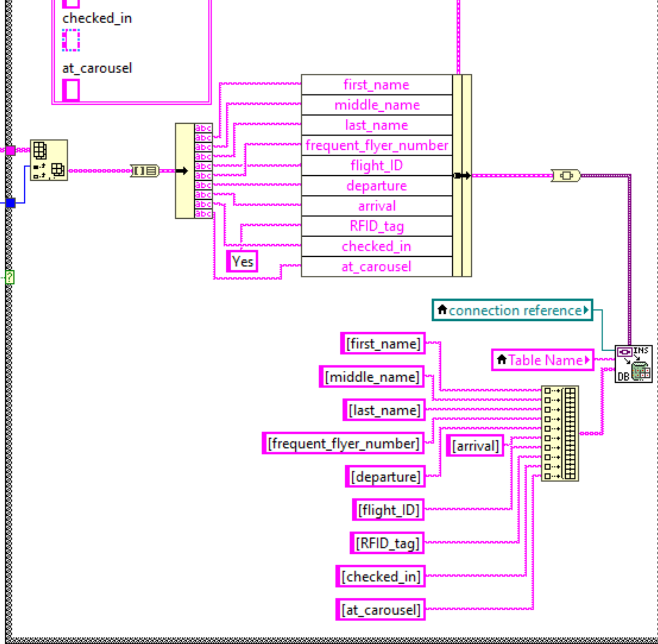
Task: Open the Table Name local variable
Action: [542, 360]
